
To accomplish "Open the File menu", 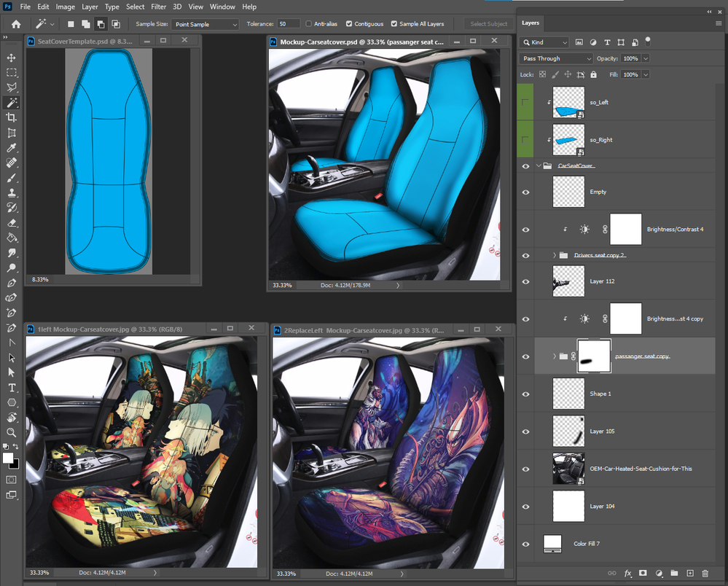I will click(25, 7).
